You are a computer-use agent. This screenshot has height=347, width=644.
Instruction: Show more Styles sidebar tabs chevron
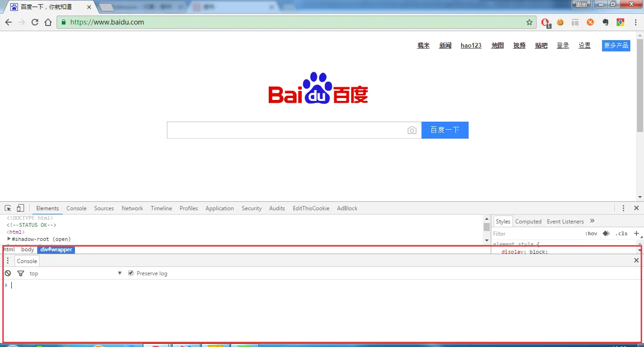click(593, 221)
